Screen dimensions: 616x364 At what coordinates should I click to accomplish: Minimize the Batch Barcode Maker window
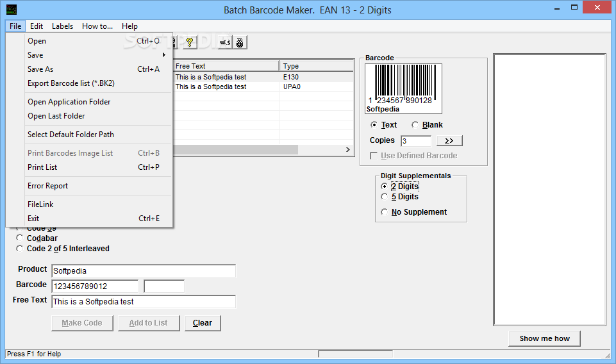pyautogui.click(x=556, y=8)
